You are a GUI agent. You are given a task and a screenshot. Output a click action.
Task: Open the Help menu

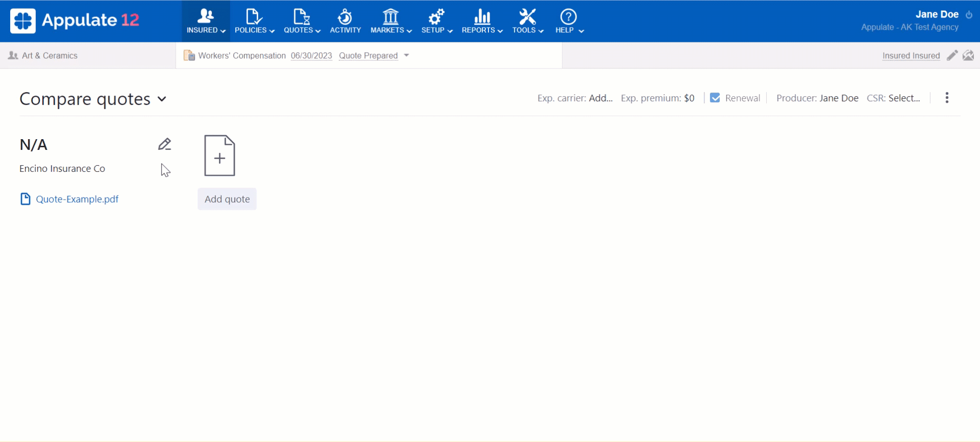pyautogui.click(x=569, y=21)
